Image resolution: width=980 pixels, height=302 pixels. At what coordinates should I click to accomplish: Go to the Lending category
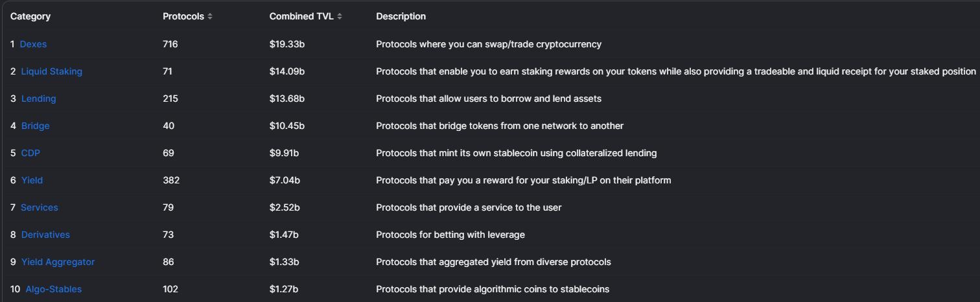click(38, 99)
